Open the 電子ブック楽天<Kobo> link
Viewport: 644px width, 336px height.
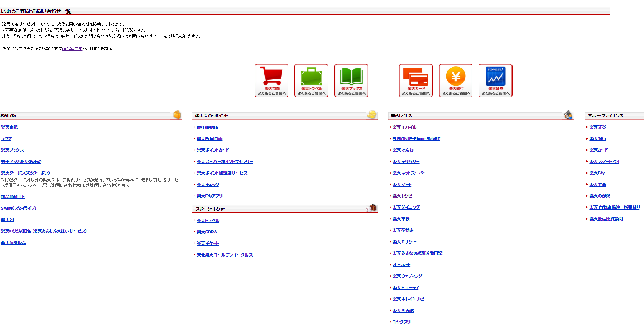point(21,162)
